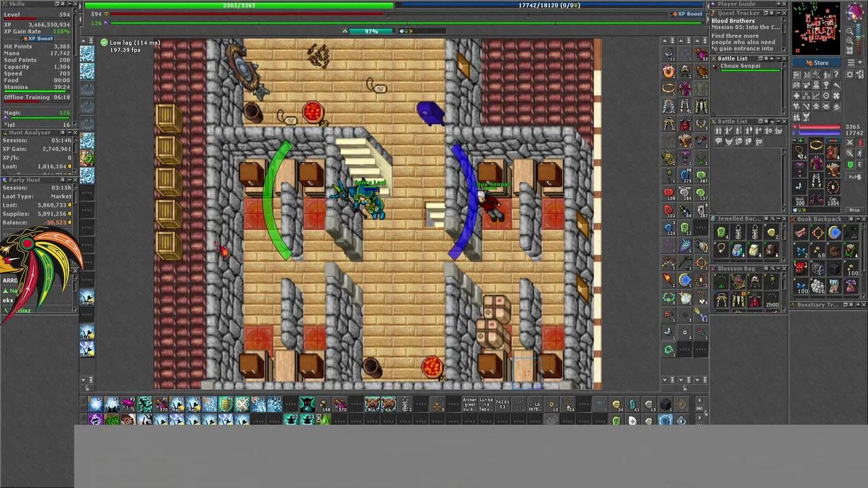Screen dimensions: 868x488
Task: Click the Party Hunt panel header
Action: coord(39,180)
